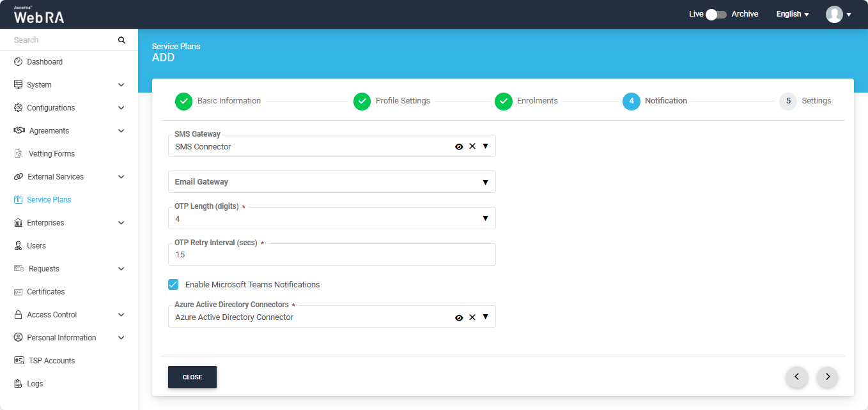Click the Access Control lock icon
This screenshot has width=868, height=410.
[18, 315]
